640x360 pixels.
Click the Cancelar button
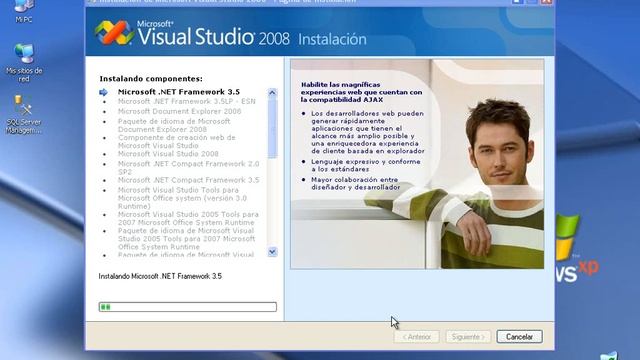519,337
